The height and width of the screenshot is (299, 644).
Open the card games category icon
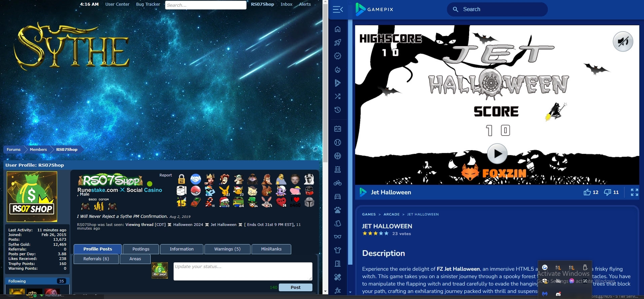tap(338, 223)
